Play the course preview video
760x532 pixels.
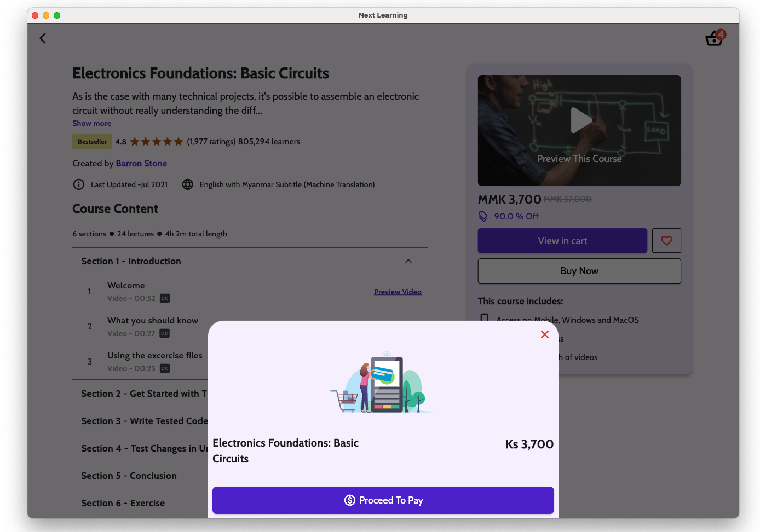click(579, 120)
